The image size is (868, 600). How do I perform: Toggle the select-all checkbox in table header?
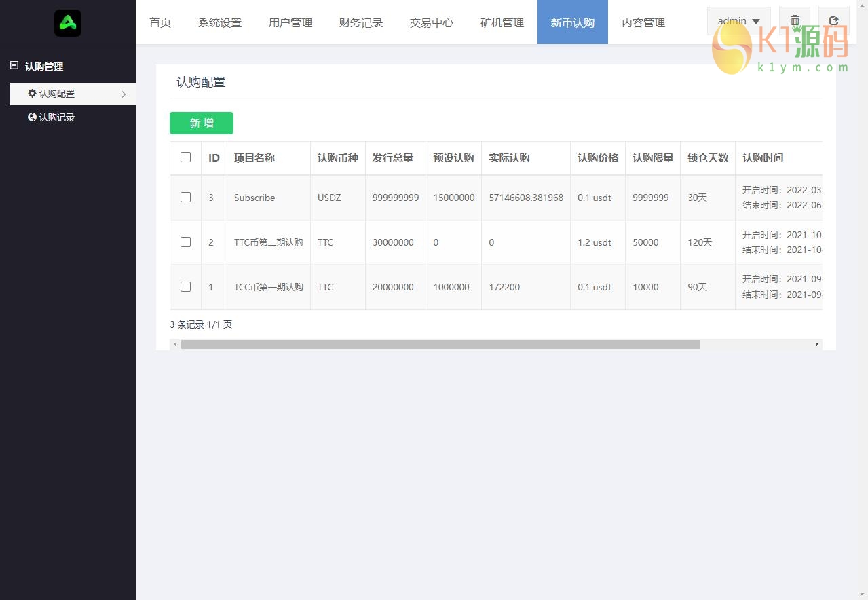coord(185,157)
